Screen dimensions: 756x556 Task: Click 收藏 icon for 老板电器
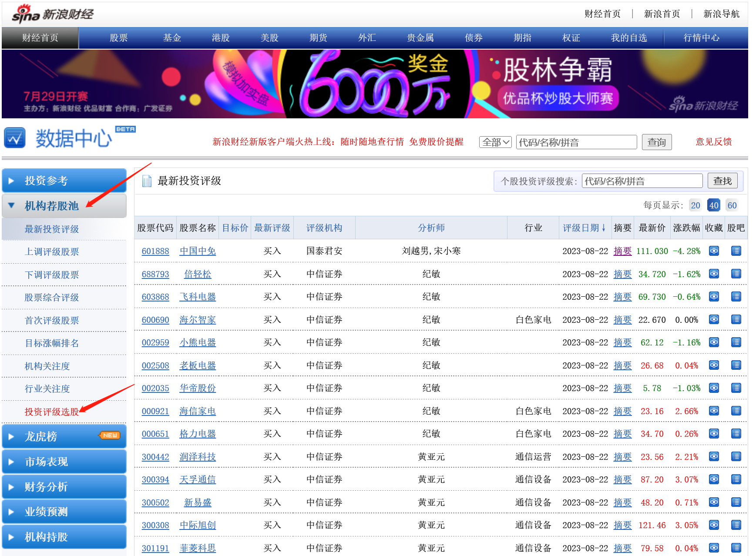(714, 365)
